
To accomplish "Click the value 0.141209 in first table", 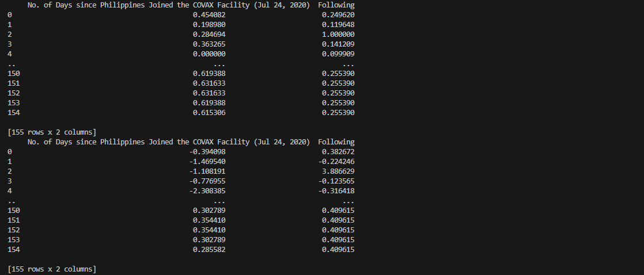I will coord(338,44).
